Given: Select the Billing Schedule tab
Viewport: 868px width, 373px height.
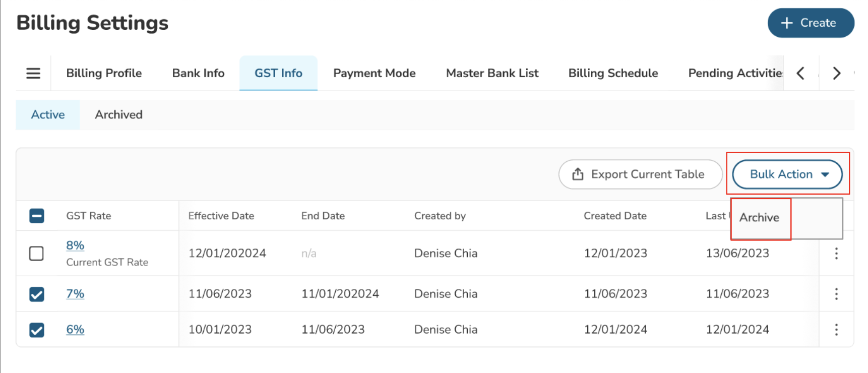Looking at the screenshot, I should [613, 74].
